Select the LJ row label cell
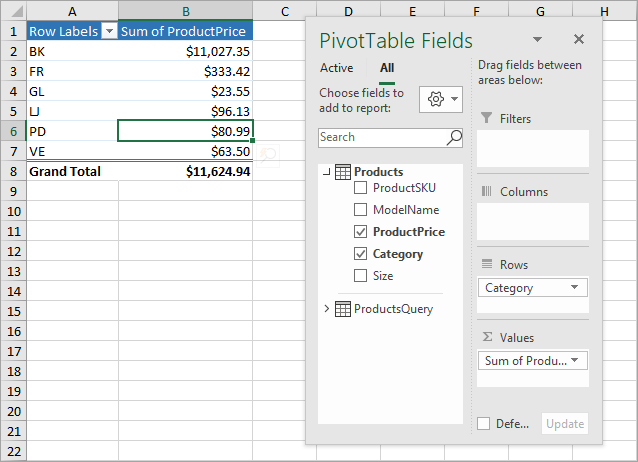Screen dimensions: 638x462 tap(72, 111)
